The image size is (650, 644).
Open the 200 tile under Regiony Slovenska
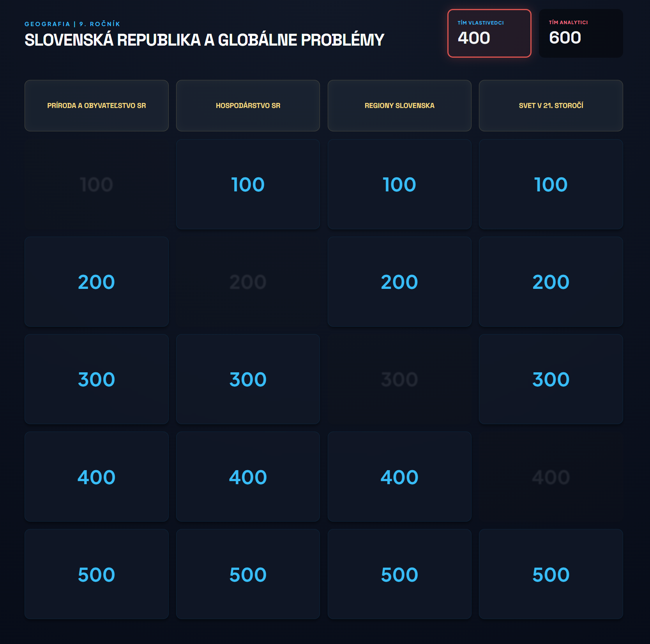pos(399,281)
